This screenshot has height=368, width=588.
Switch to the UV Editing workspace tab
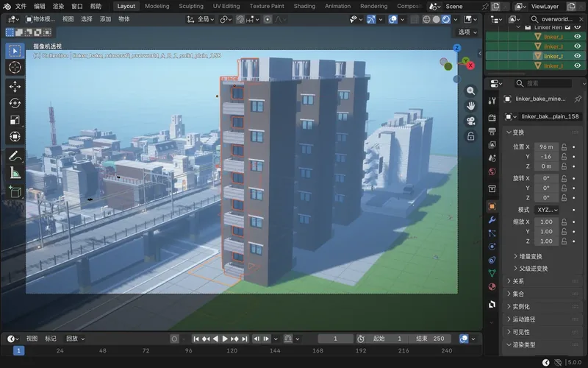point(226,7)
